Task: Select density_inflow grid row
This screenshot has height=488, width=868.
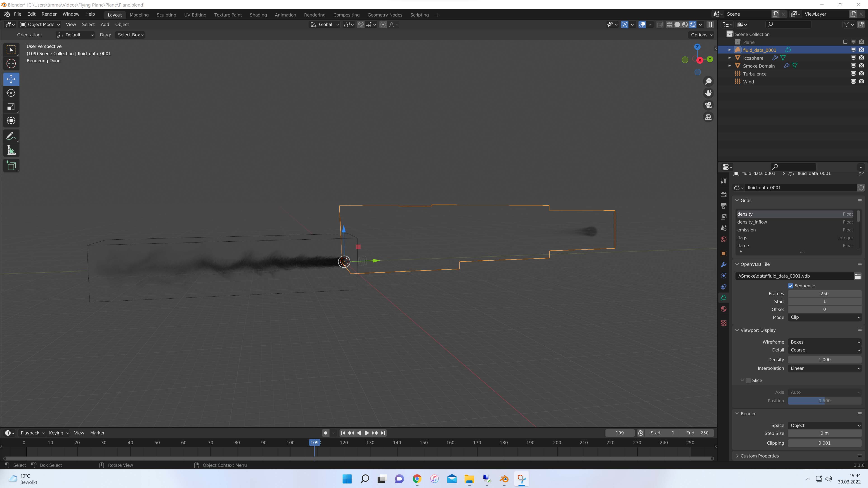Action: (x=795, y=222)
